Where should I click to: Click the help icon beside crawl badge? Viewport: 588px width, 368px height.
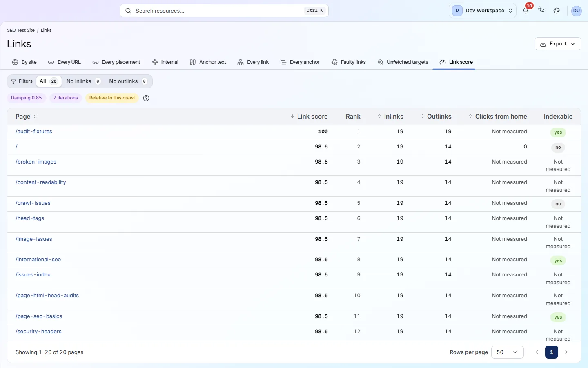click(x=146, y=98)
